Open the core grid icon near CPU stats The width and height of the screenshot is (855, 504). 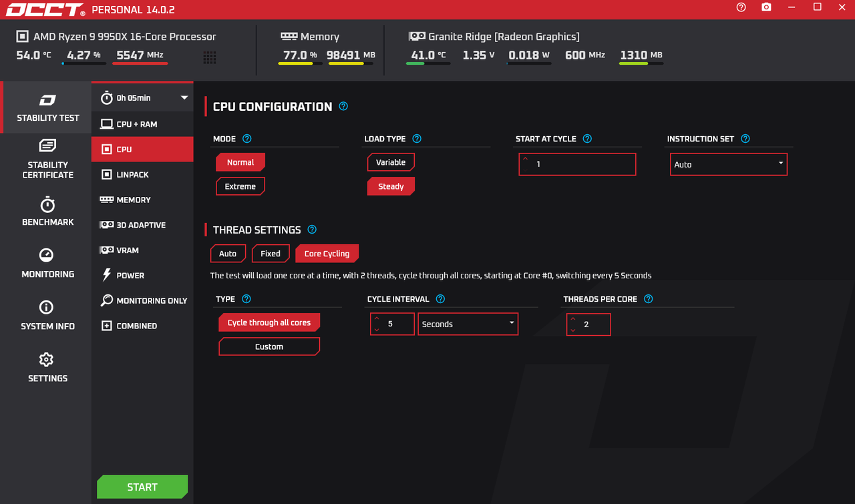(x=210, y=58)
